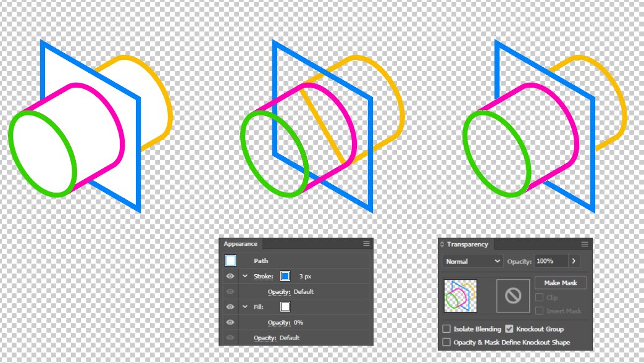Open the Appearance panel menu

(x=366, y=244)
